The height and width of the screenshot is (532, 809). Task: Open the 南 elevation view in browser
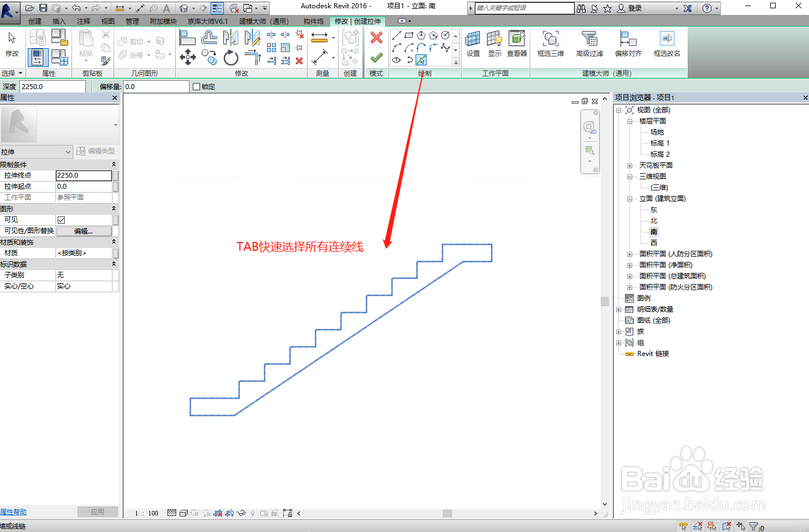tap(654, 232)
